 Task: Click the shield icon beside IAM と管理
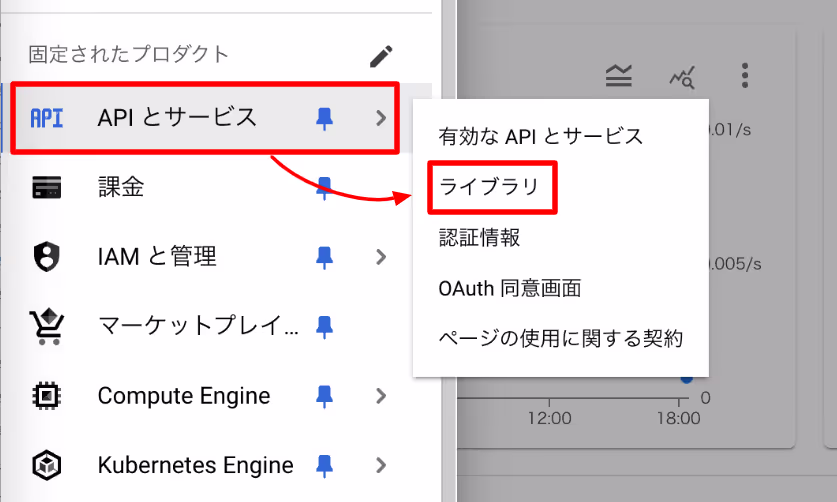point(46,257)
